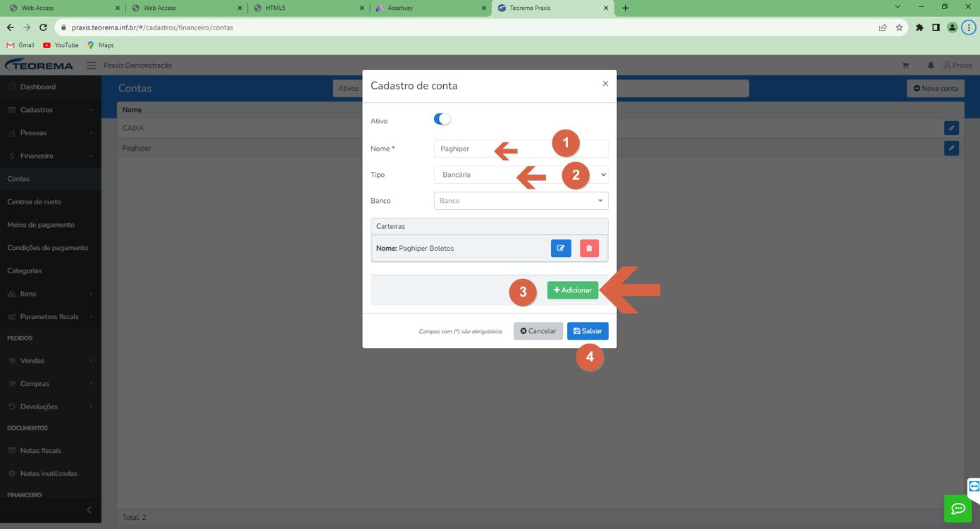Click the Nova conta button
Screen dimensions: 980x529
[x=936, y=89]
